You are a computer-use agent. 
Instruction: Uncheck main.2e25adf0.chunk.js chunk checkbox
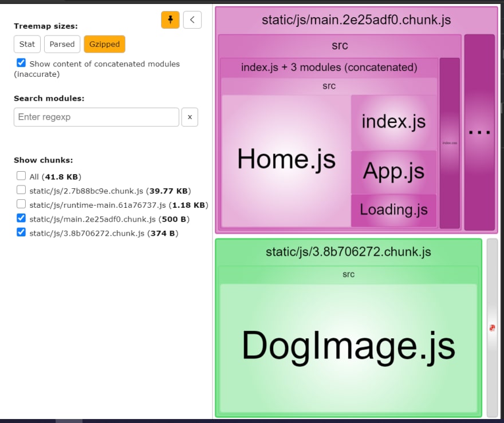pos(21,218)
